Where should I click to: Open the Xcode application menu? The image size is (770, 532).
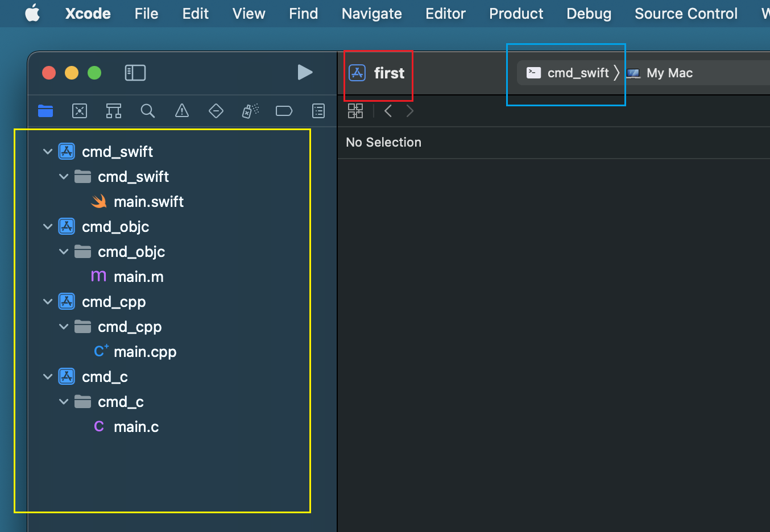pyautogui.click(x=88, y=14)
